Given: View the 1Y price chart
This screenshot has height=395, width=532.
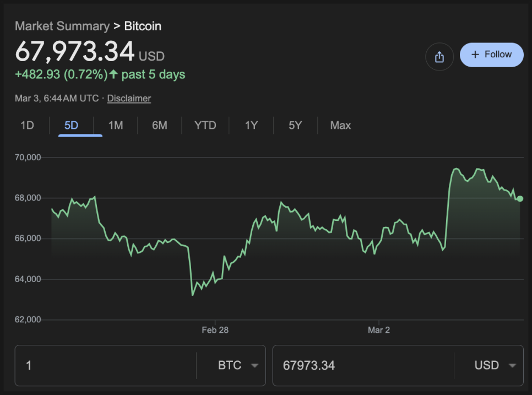Looking at the screenshot, I should point(251,126).
